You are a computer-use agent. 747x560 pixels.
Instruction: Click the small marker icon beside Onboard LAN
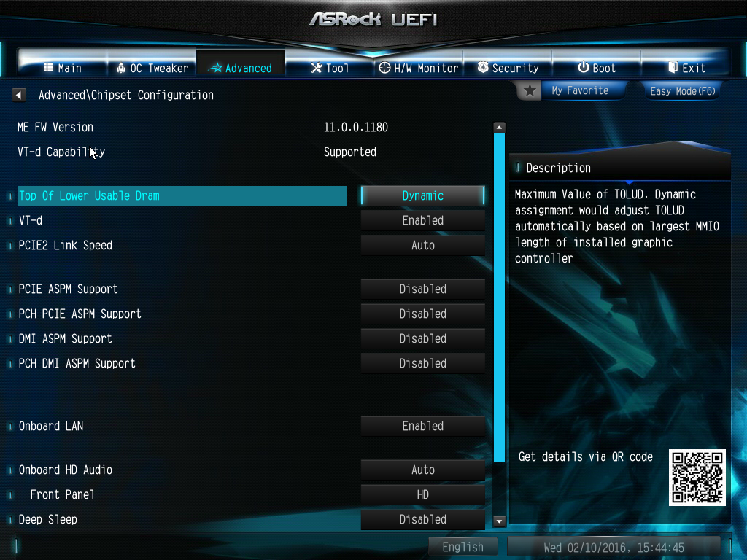tap(10, 427)
